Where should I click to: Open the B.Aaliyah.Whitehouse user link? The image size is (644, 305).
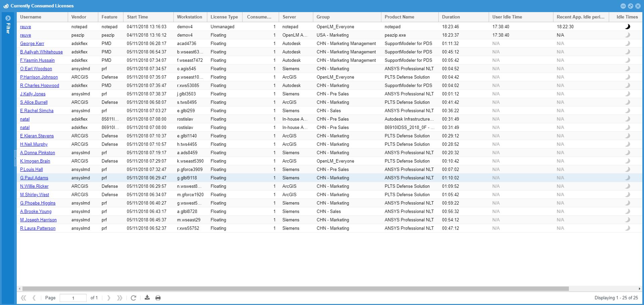pos(41,52)
